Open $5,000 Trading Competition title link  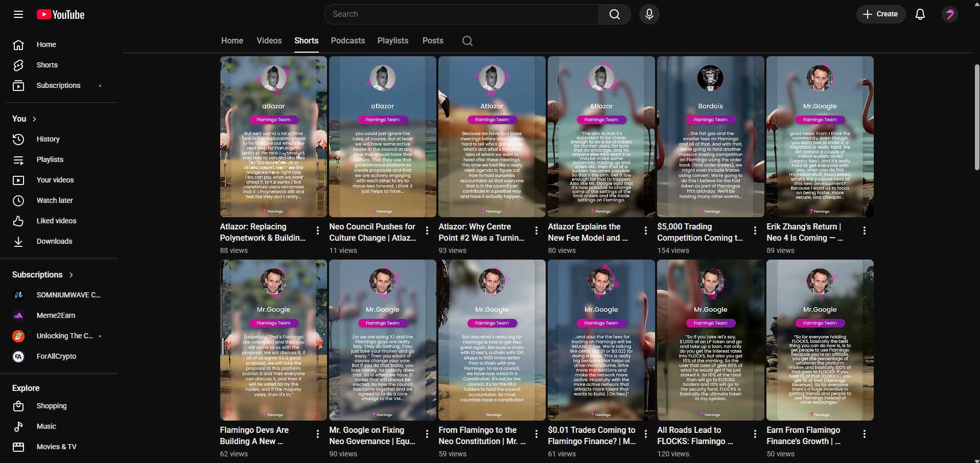pos(701,233)
